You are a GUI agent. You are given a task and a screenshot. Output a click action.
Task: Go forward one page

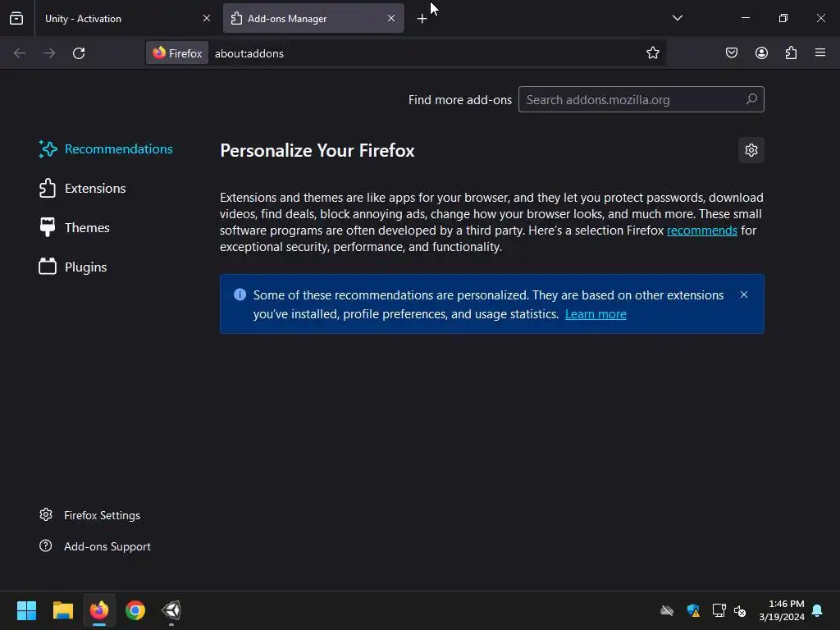tap(49, 53)
